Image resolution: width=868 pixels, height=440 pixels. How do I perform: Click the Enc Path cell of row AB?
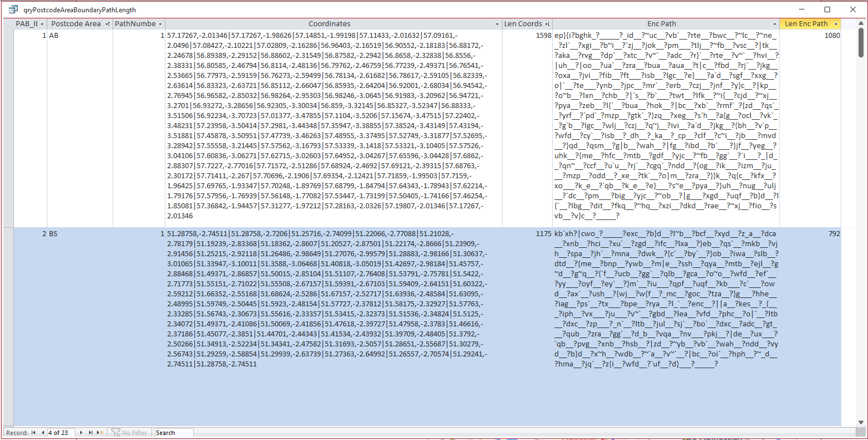(666, 128)
